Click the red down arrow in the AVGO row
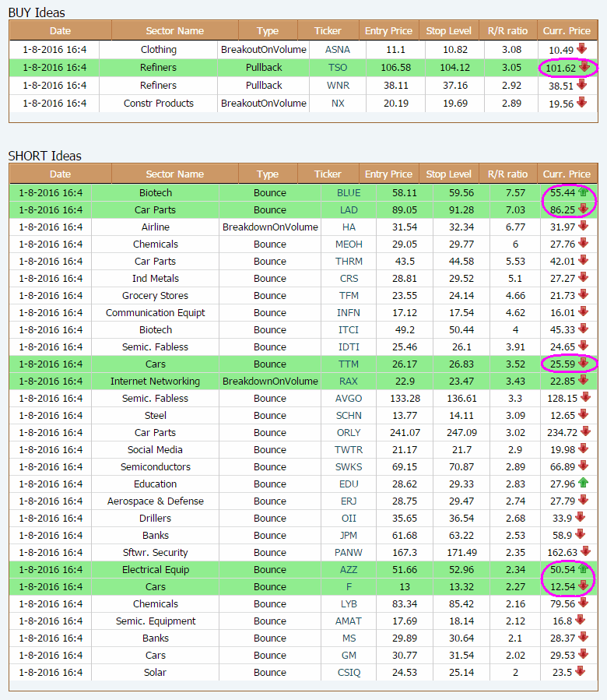This screenshot has width=607, height=700. click(x=585, y=397)
